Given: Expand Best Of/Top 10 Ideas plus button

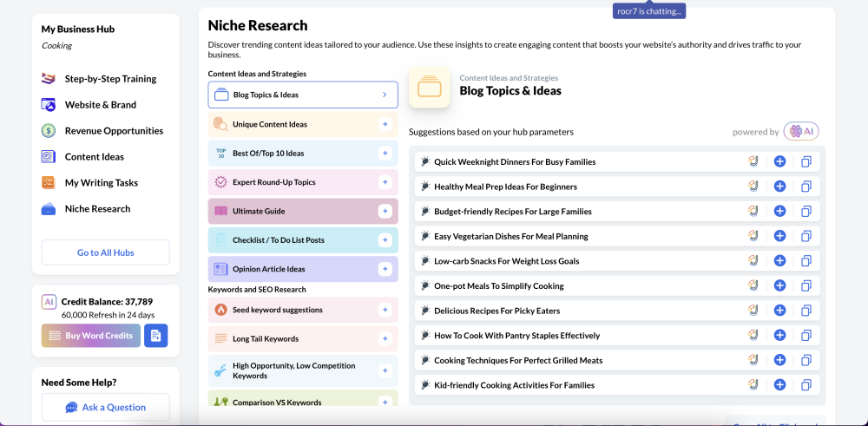Looking at the screenshot, I should pos(385,154).
